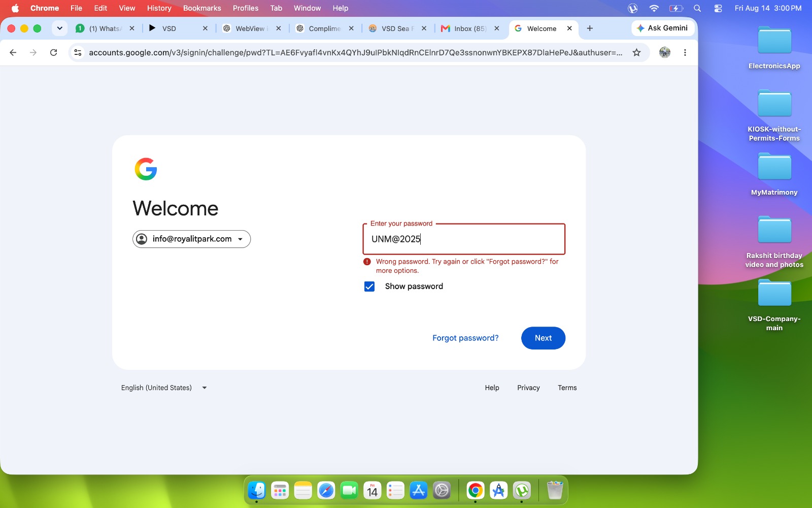Open the Bookmarks menu

pos(202,8)
